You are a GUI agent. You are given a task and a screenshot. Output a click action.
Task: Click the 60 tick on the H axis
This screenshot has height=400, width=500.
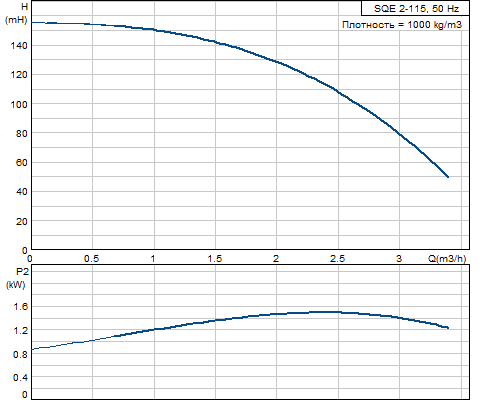coord(21,163)
